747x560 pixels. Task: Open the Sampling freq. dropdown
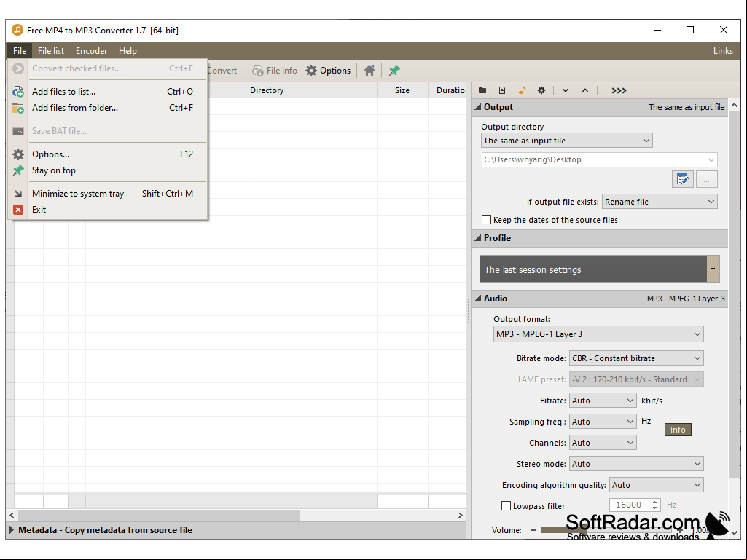tap(603, 422)
